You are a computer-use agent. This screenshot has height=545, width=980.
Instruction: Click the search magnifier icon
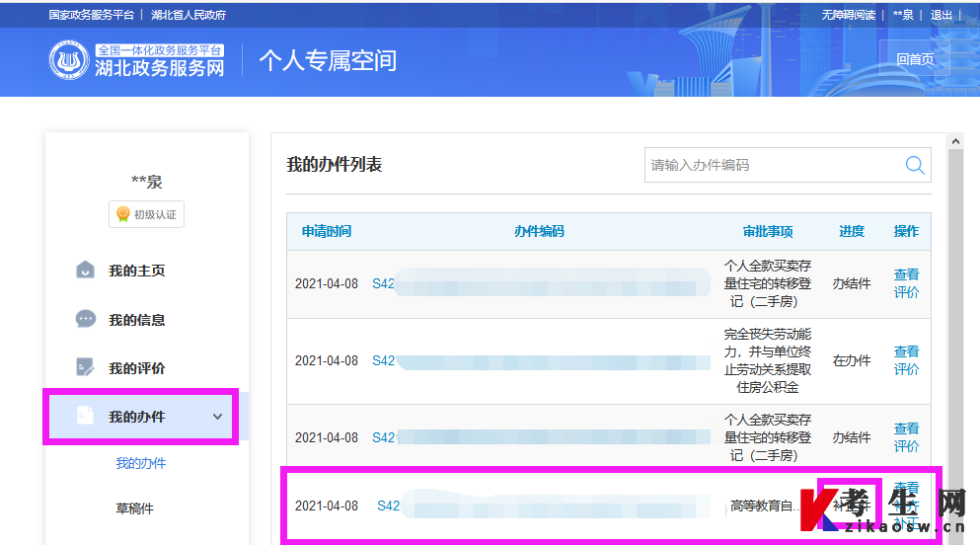tap(915, 165)
